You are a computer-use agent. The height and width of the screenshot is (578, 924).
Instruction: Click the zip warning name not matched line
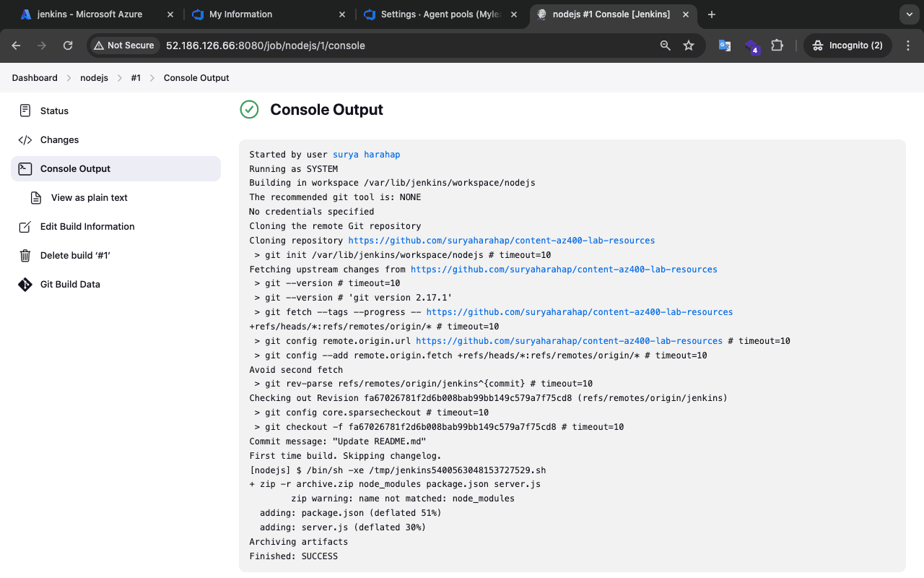[403, 499]
